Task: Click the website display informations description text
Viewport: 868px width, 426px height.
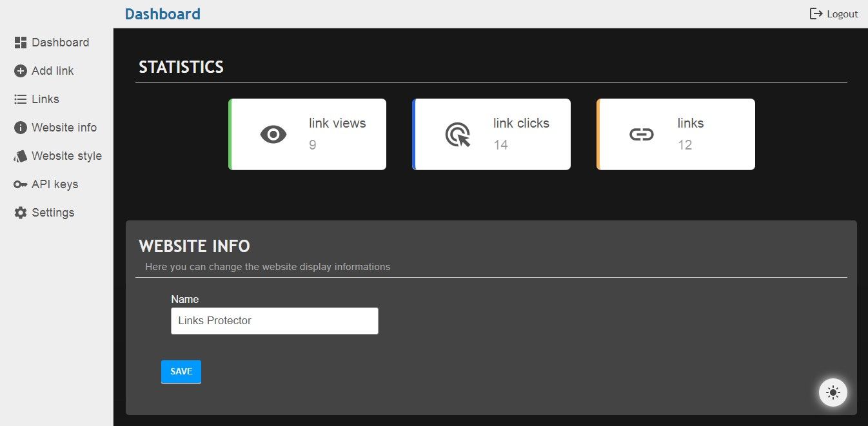Action: pyautogui.click(x=268, y=267)
